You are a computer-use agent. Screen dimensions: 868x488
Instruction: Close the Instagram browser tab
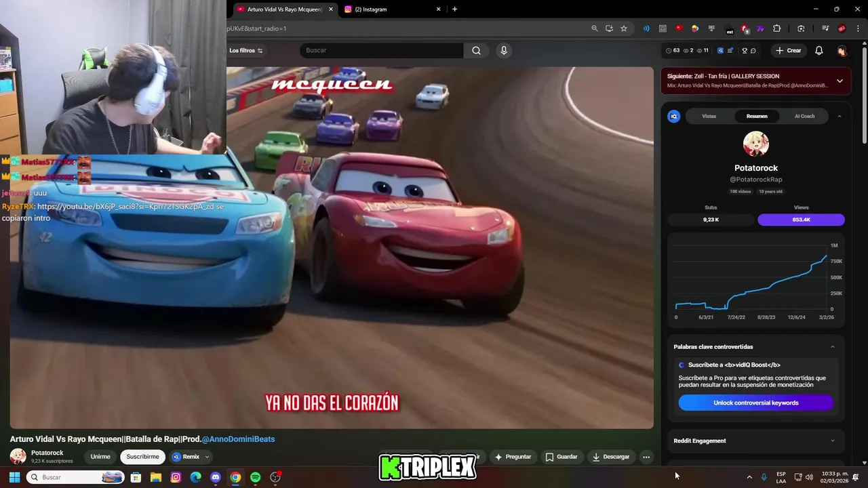click(x=438, y=9)
